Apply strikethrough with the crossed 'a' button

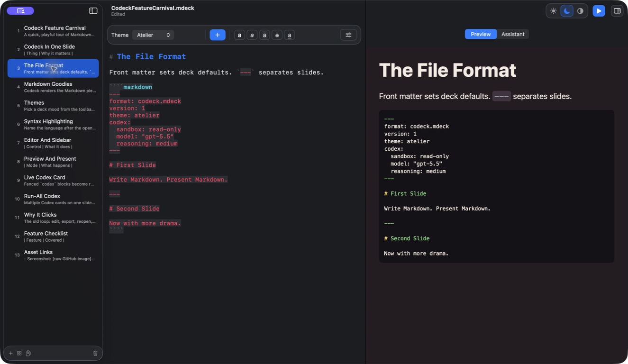tap(277, 35)
